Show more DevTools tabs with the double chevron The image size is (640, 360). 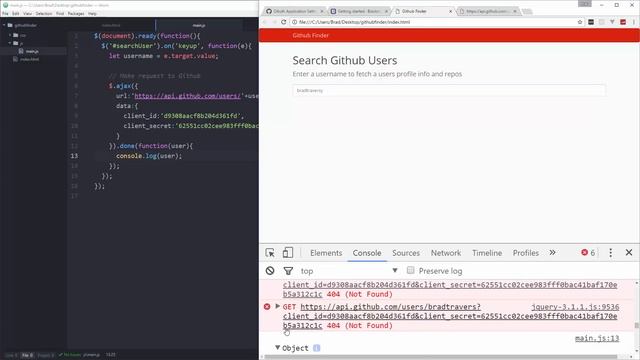(x=552, y=253)
